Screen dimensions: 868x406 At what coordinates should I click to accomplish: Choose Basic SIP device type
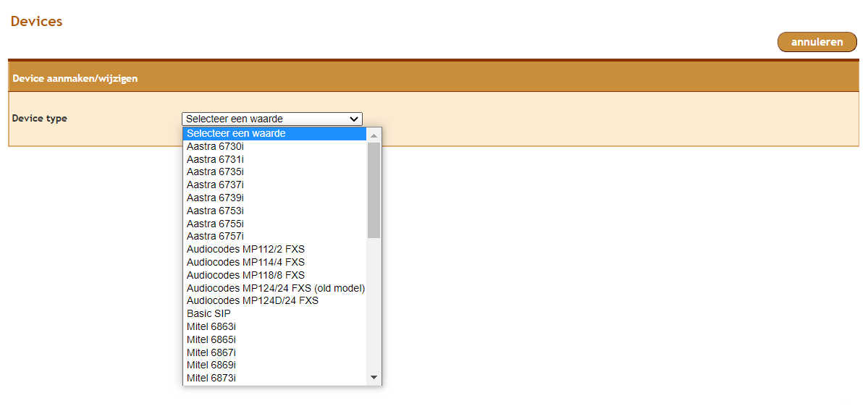[274, 313]
